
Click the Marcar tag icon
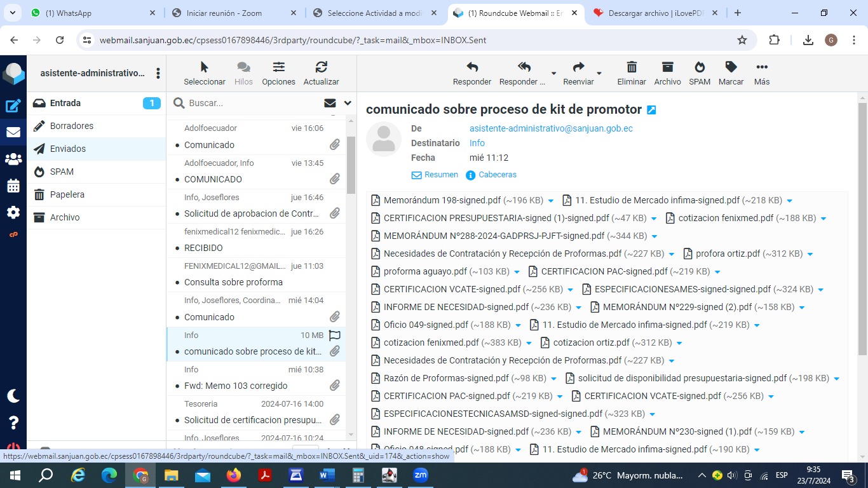coord(731,67)
